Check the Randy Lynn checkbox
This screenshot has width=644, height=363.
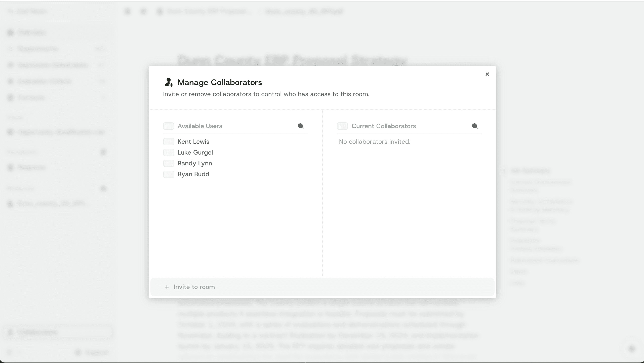click(x=169, y=163)
